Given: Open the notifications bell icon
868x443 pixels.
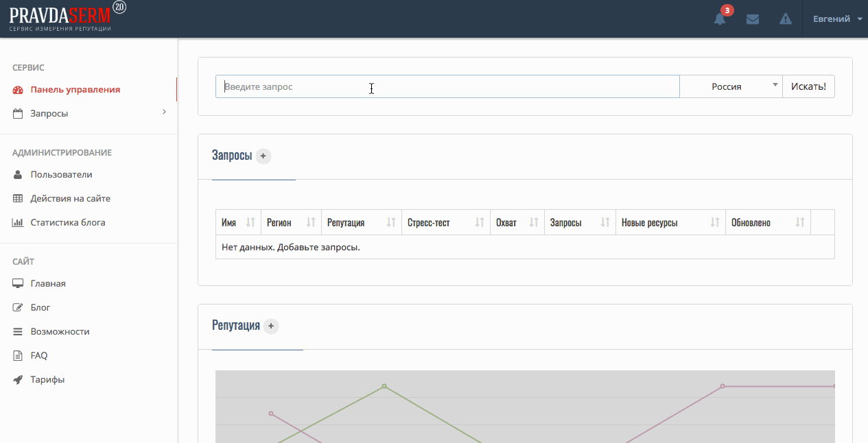Looking at the screenshot, I should 720,19.
